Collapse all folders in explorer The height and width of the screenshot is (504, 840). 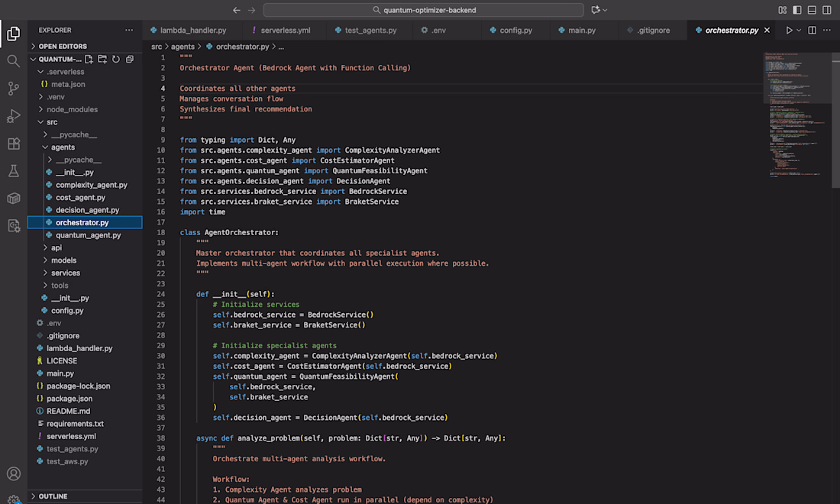coord(130,59)
